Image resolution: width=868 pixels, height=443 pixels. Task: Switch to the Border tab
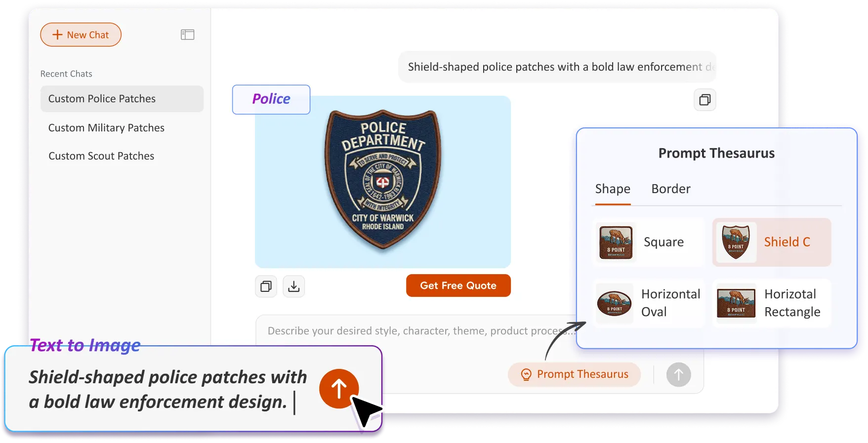pyautogui.click(x=671, y=189)
